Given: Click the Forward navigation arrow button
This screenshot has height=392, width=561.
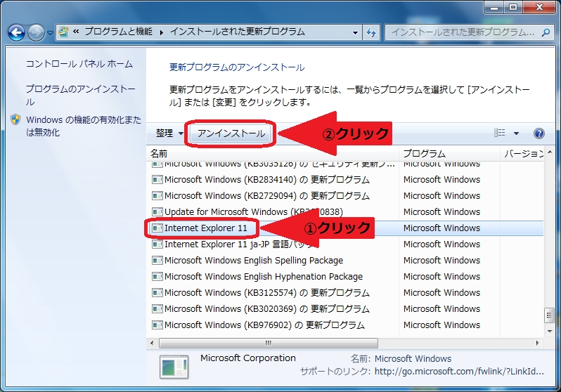Looking at the screenshot, I should pos(36,33).
